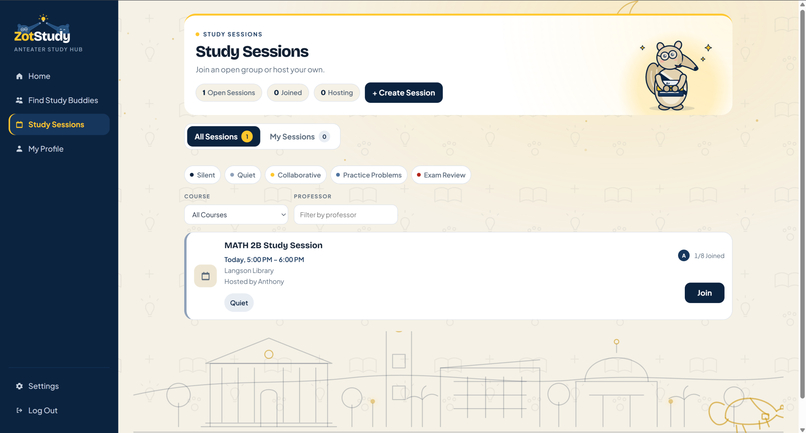The height and width of the screenshot is (433, 806).
Task: Click the '1/8 Joined' count
Action: point(709,256)
